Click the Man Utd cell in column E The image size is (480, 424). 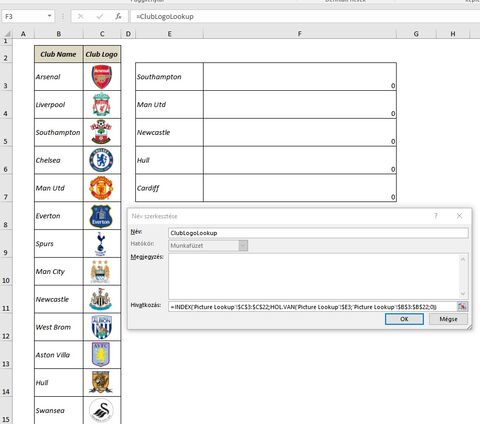click(169, 104)
